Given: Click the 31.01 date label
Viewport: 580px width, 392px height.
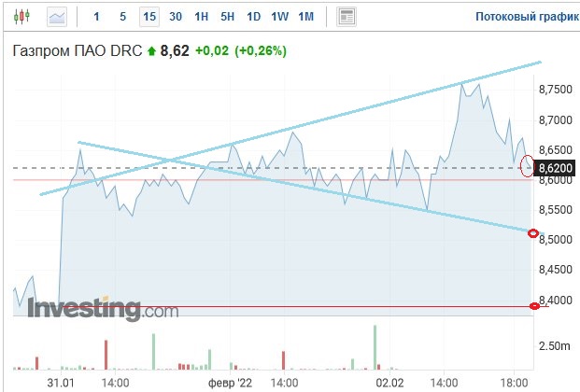Looking at the screenshot, I should (x=61, y=383).
